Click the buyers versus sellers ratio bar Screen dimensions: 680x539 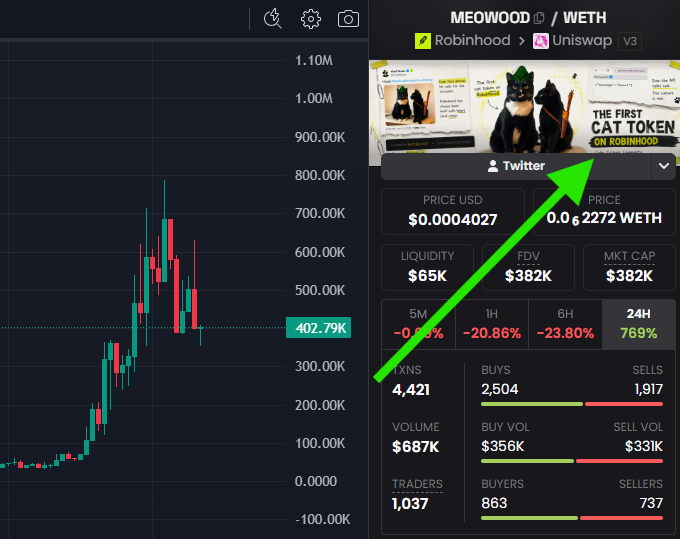(572, 518)
